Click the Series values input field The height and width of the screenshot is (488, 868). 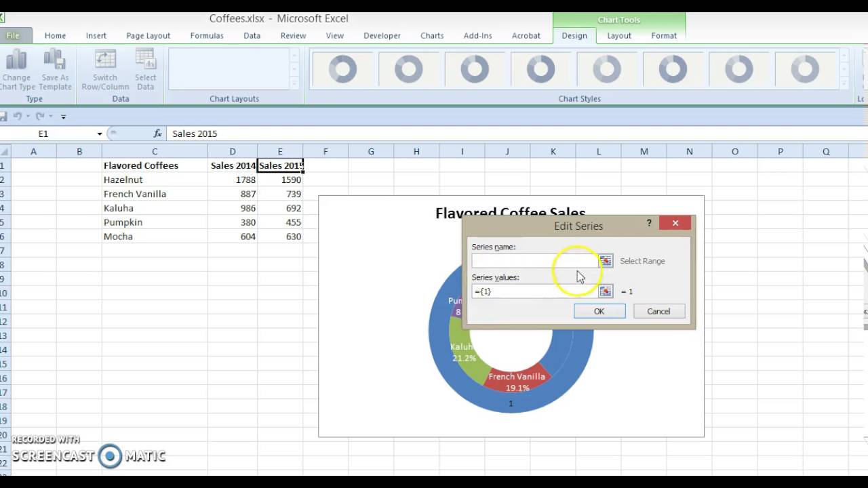[x=535, y=291]
